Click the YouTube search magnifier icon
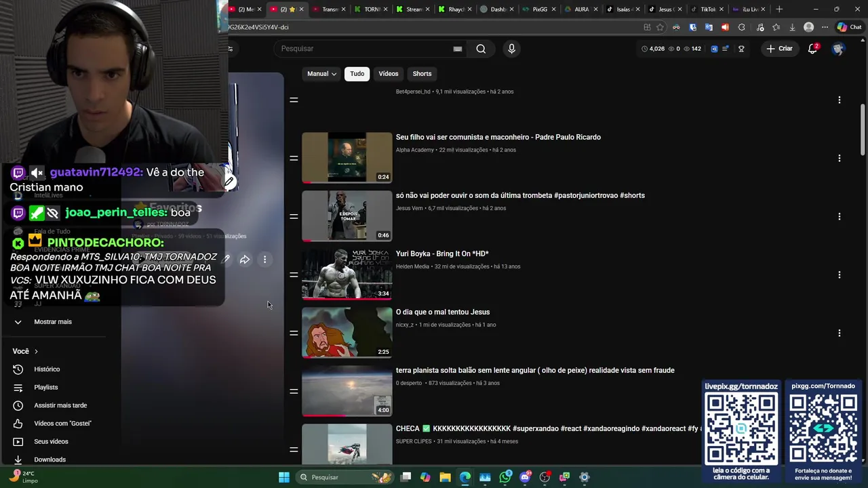The width and height of the screenshot is (868, 488). pyautogui.click(x=481, y=49)
